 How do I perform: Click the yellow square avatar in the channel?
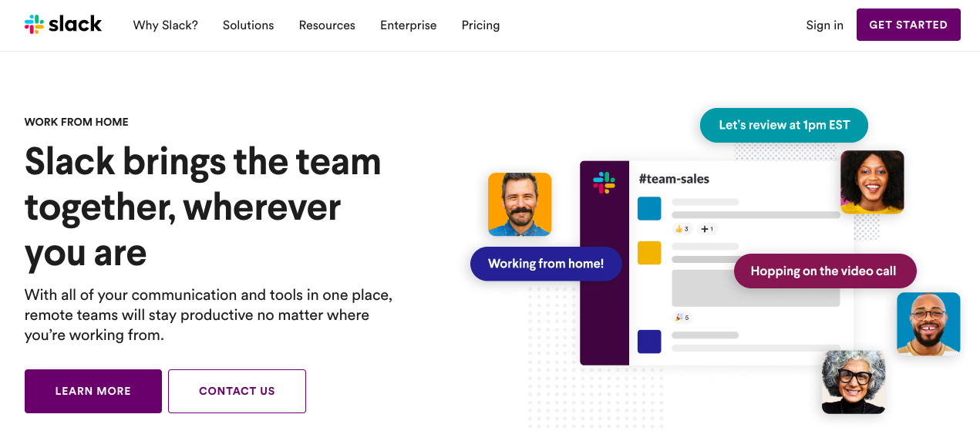pos(649,253)
